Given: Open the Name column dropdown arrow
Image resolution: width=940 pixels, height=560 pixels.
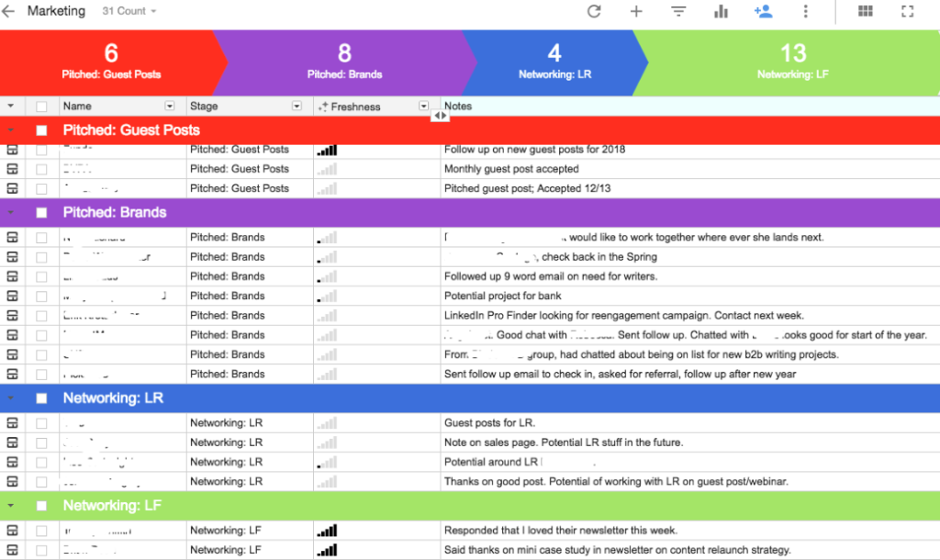Looking at the screenshot, I should (x=170, y=106).
